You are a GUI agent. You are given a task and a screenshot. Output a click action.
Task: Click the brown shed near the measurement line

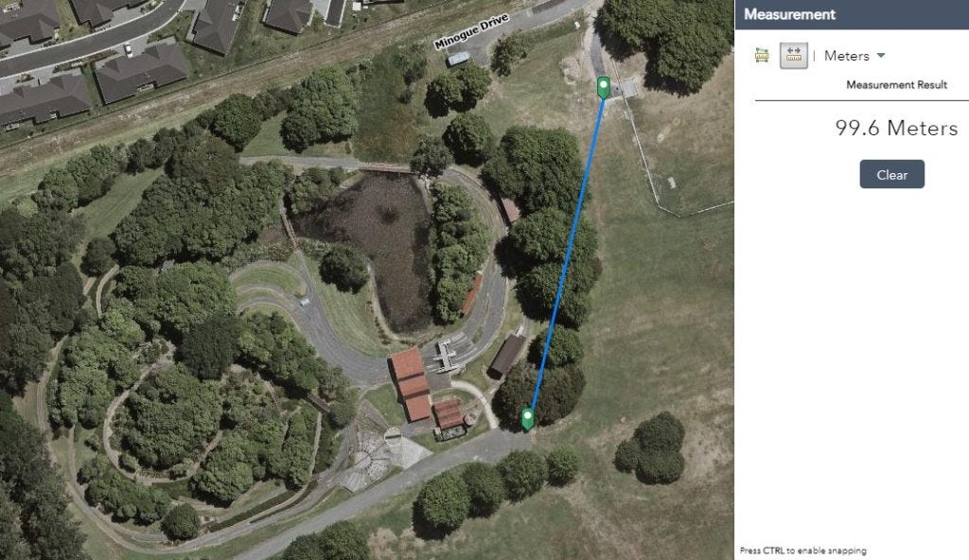tap(507, 356)
